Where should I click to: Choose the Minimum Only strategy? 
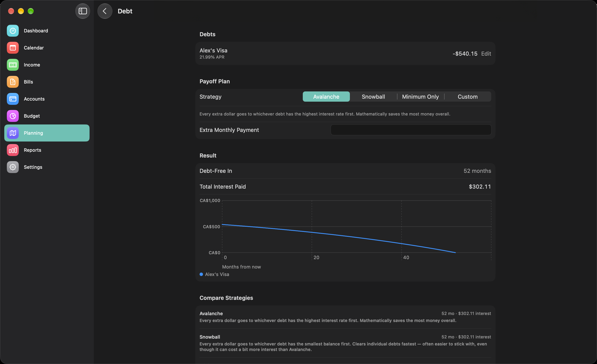(x=420, y=97)
